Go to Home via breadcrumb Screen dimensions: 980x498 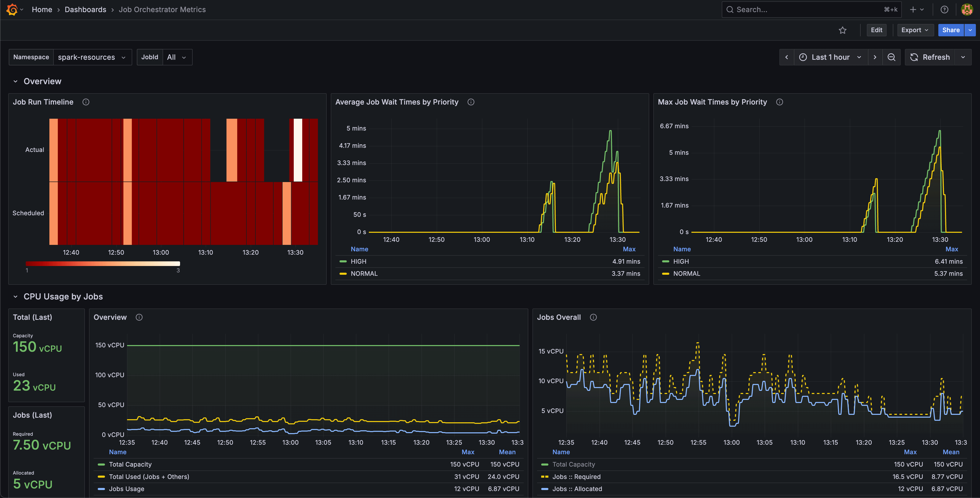[x=42, y=9]
